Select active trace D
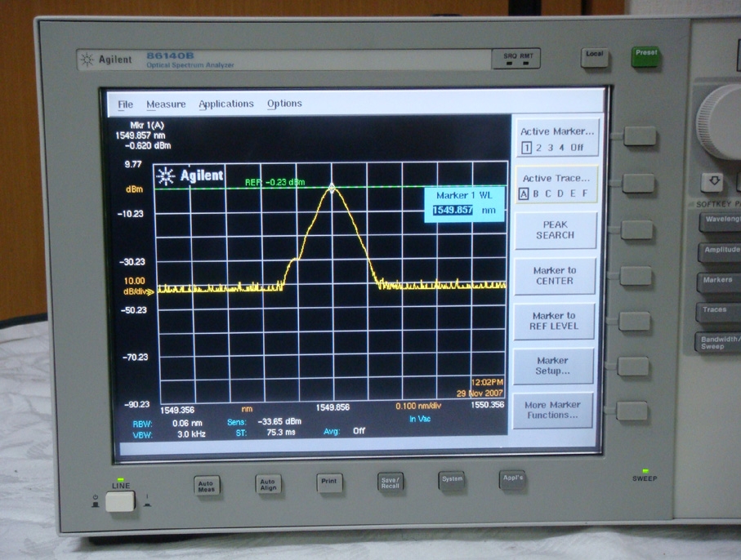 pyautogui.click(x=560, y=193)
